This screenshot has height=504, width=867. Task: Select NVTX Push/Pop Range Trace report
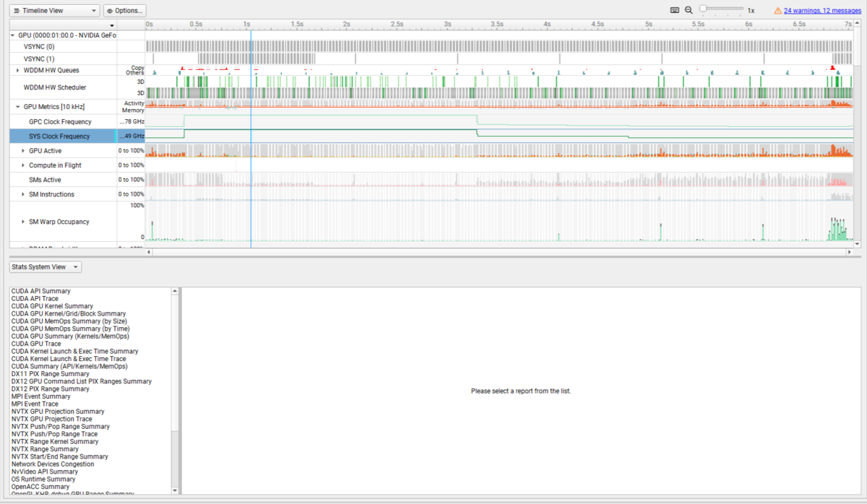(x=54, y=434)
